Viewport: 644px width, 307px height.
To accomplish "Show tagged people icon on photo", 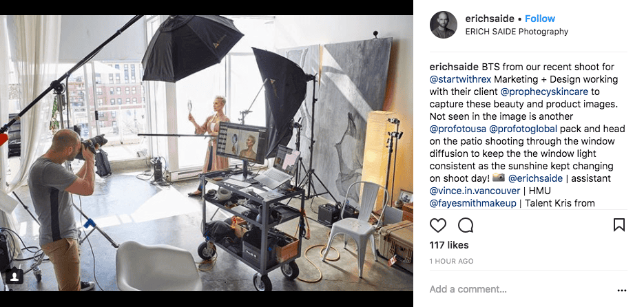I will (14, 277).
